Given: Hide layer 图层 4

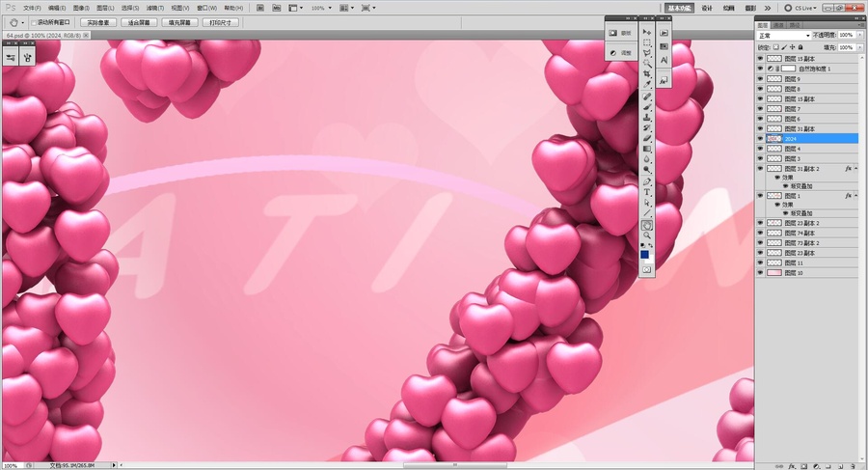Looking at the screenshot, I should [x=760, y=149].
